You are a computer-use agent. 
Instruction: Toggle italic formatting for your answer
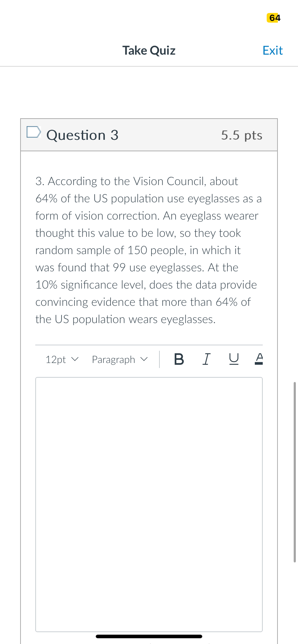(206, 359)
